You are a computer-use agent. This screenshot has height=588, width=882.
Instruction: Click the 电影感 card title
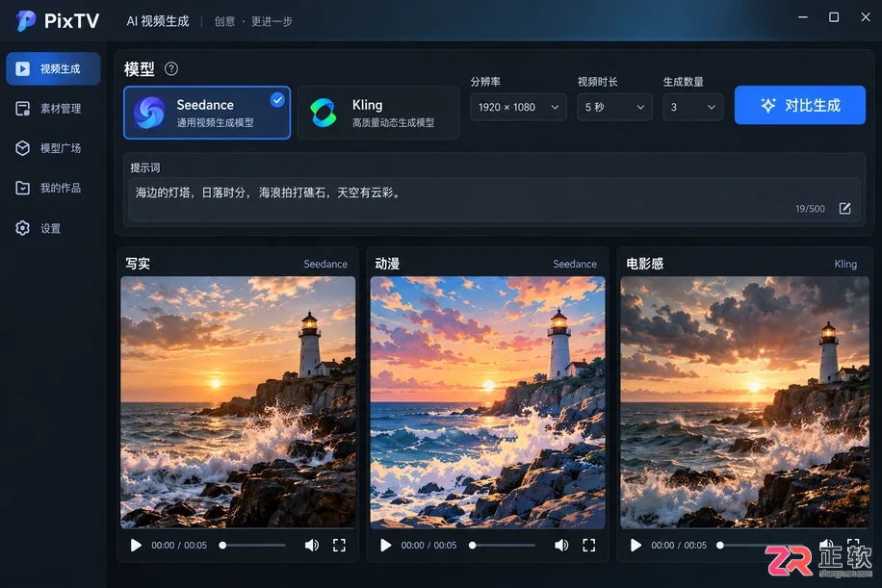(644, 264)
